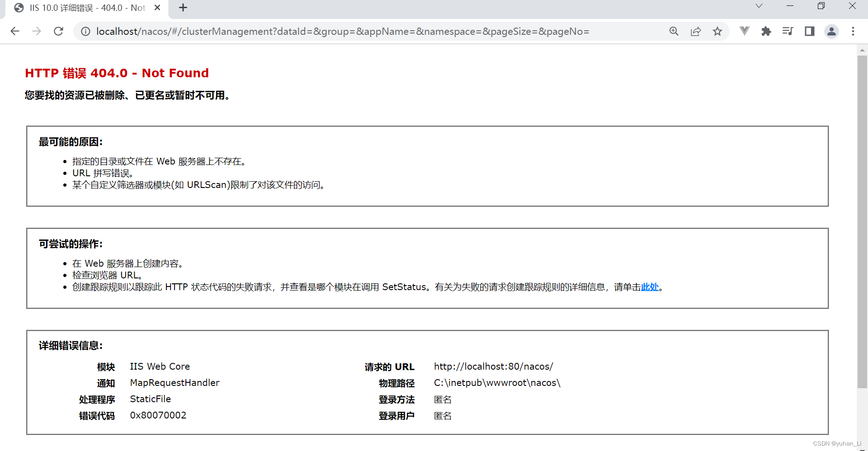This screenshot has width=868, height=451.
Task: Open the user profile avatar
Action: click(x=831, y=31)
